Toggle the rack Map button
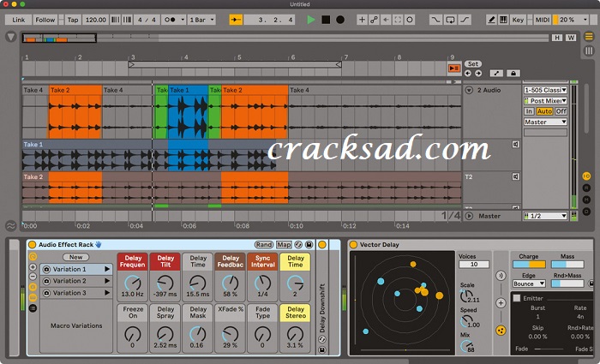 click(x=284, y=245)
